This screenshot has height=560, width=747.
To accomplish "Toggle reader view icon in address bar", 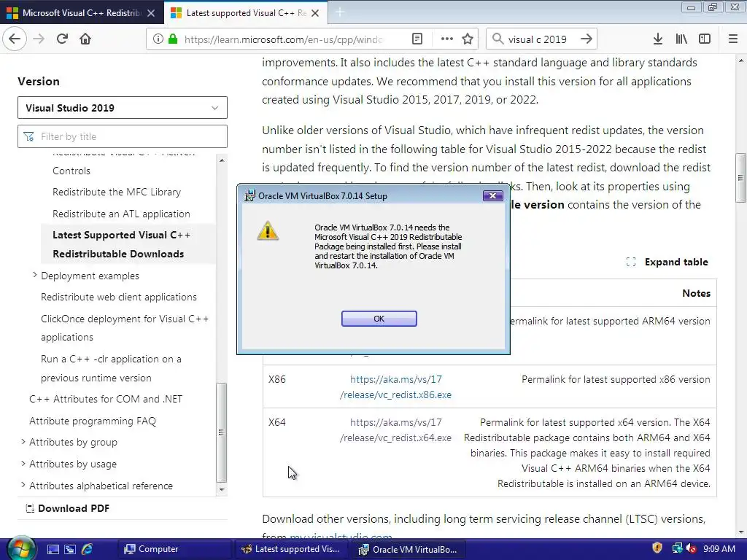I will click(x=417, y=39).
